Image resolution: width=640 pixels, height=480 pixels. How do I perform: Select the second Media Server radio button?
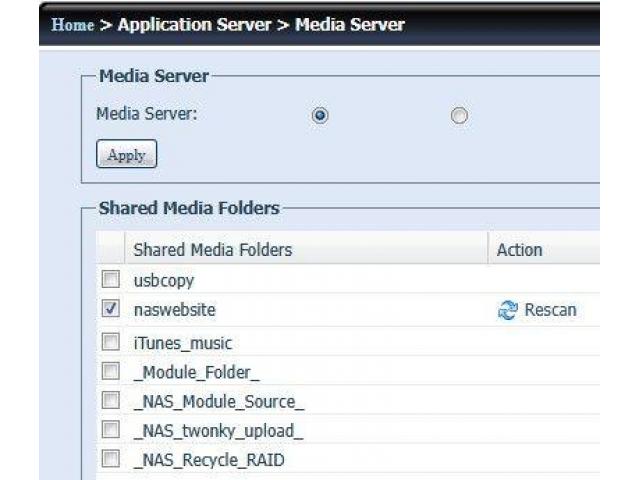459,115
